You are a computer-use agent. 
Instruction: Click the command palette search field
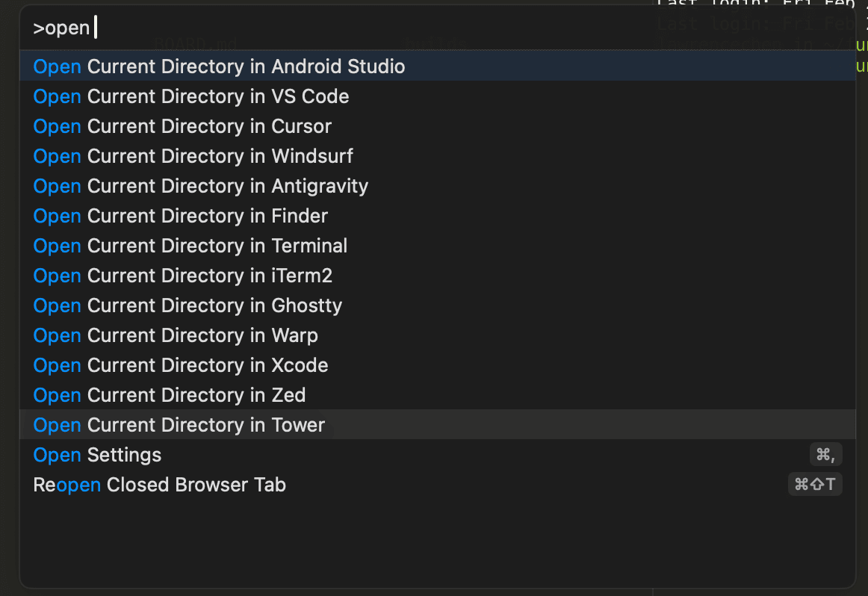click(x=299, y=28)
